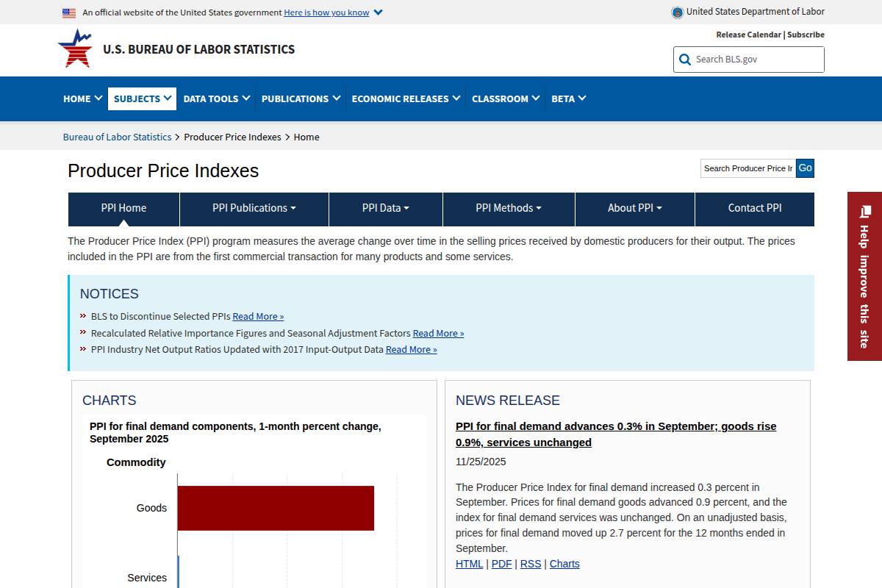Click the BLS star logo icon
The height and width of the screenshot is (588, 882).
click(75, 49)
